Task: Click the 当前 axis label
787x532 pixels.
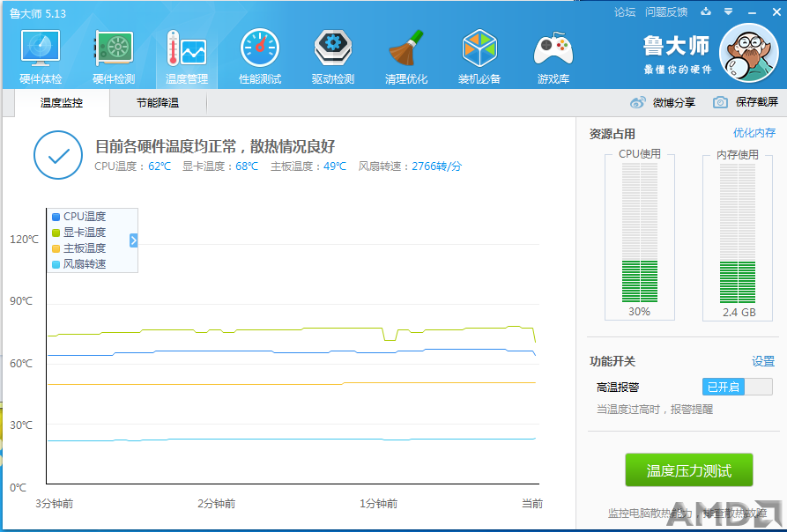Action: click(532, 503)
